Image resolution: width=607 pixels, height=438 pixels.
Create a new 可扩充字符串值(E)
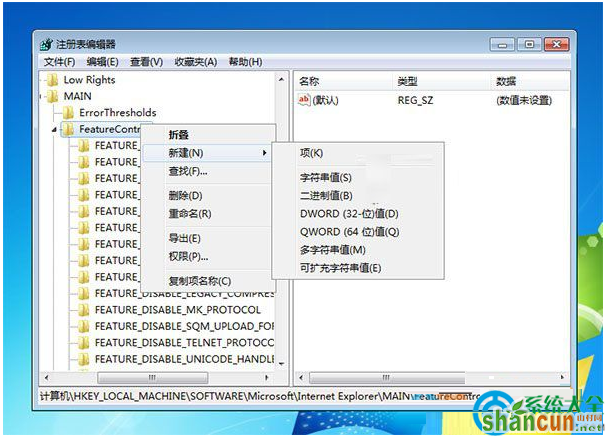click(358, 268)
